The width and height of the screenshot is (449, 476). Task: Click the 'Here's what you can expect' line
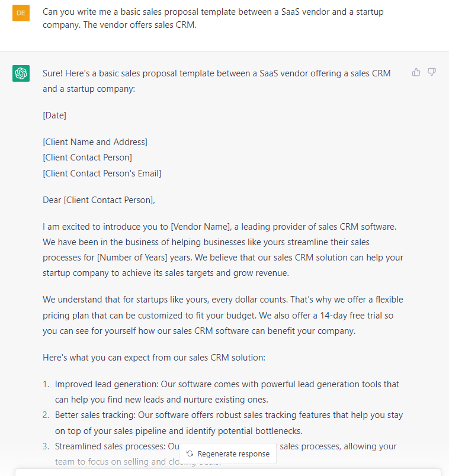tap(154, 358)
